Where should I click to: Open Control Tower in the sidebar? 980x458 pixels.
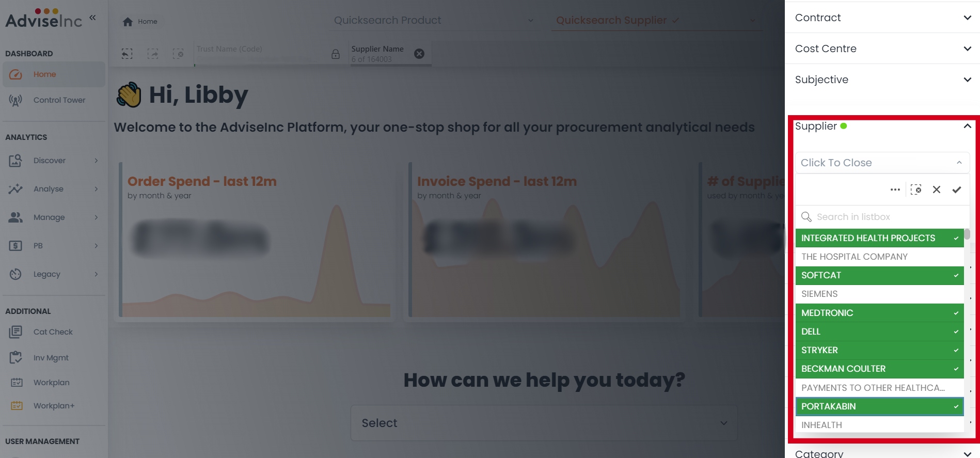point(54,100)
